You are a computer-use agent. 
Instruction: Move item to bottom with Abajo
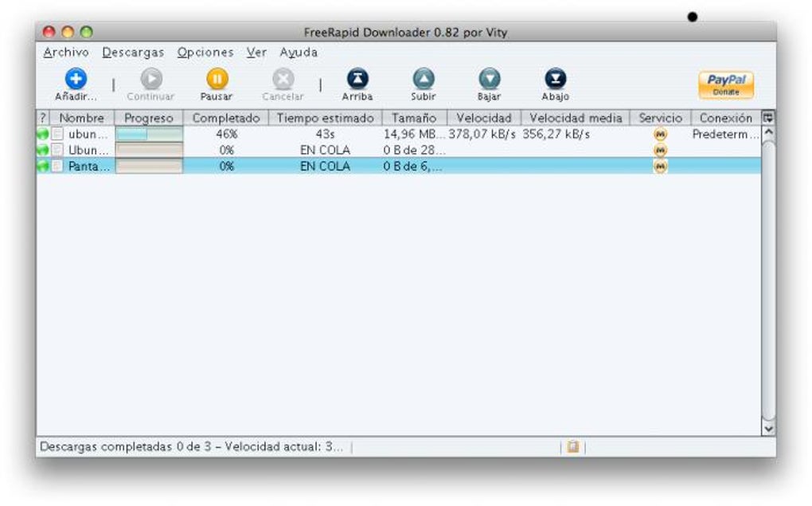[555, 79]
